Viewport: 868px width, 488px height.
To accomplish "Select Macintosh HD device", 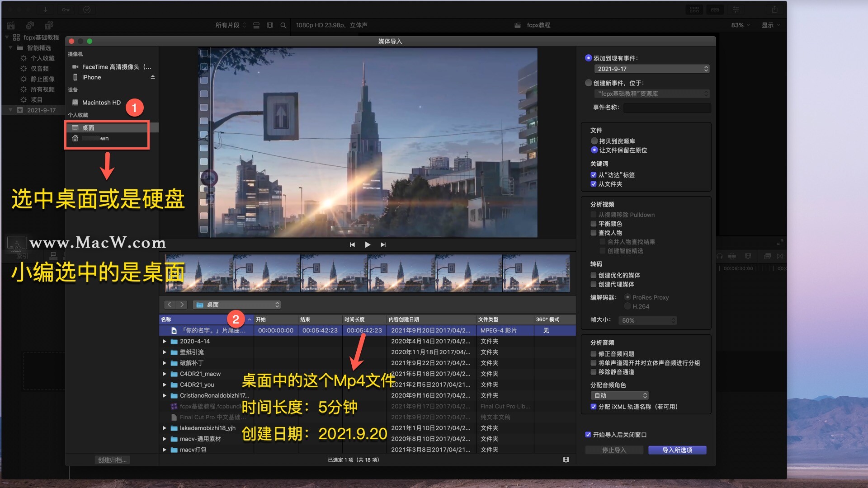I will coord(101,103).
